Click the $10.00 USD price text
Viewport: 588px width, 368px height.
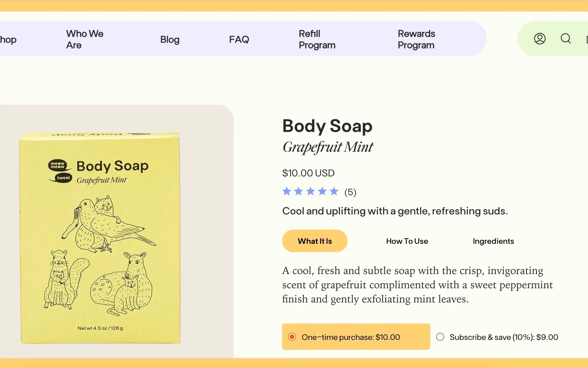pos(308,173)
